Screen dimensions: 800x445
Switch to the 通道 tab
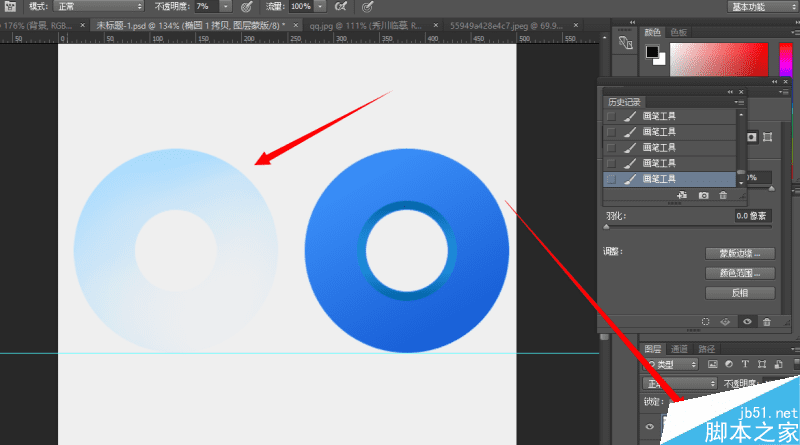(680, 348)
